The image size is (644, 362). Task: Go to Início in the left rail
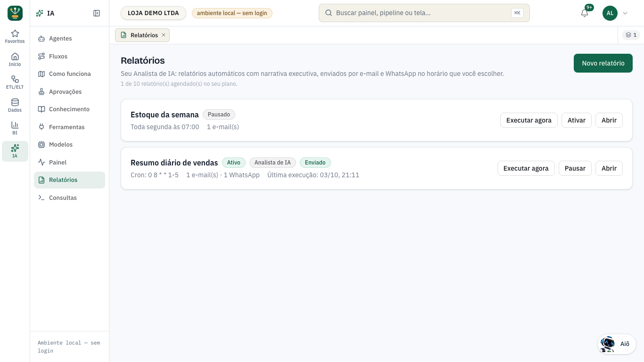coord(15,59)
